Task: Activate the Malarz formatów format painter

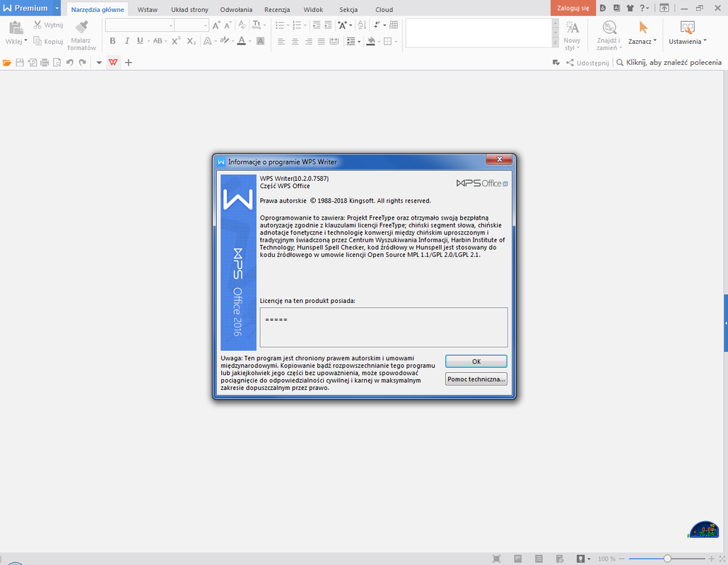Action: pyautogui.click(x=81, y=35)
